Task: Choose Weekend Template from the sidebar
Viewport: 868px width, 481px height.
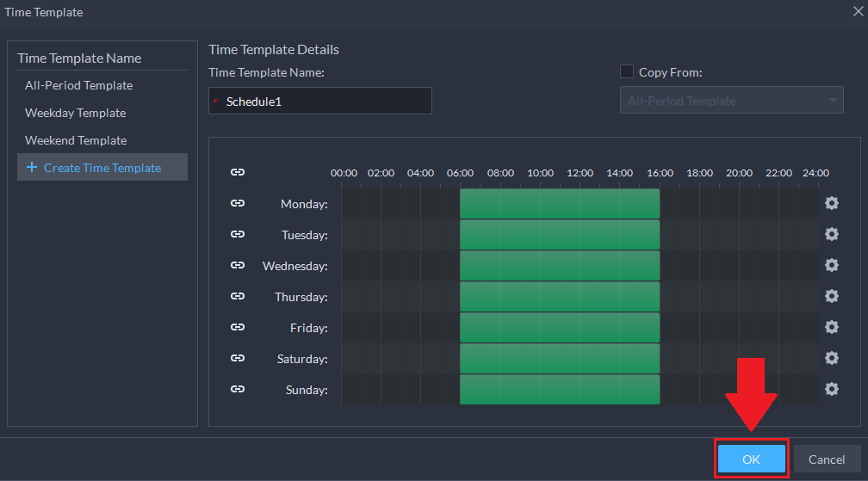Action: coord(76,140)
